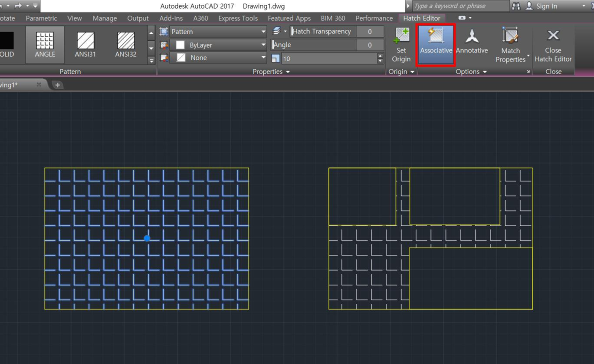Viewport: 594px width, 364px height.
Task: Move up one row in the pattern gallery
Action: pos(151,32)
